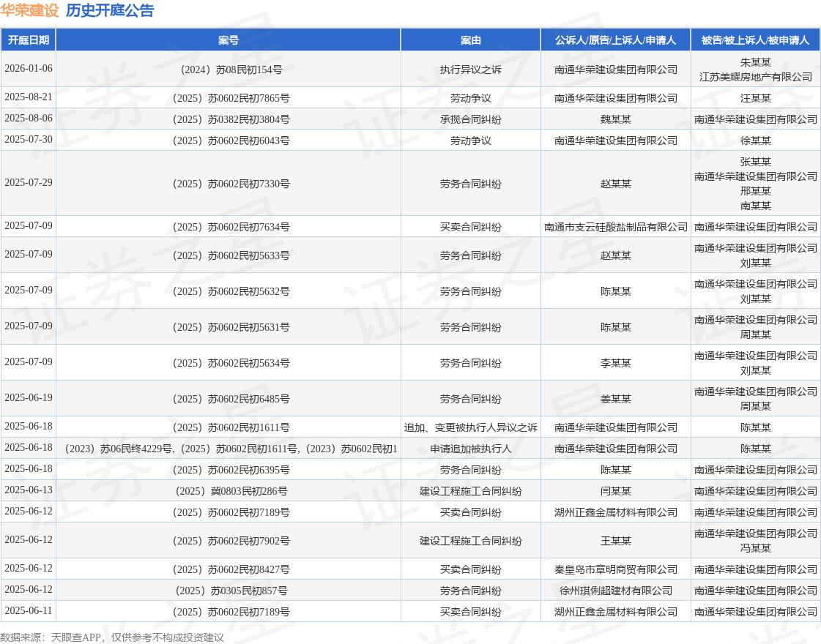Select the case number starting (2023)苏06民终4229号
The height and width of the screenshot is (644, 821).
(x=229, y=449)
